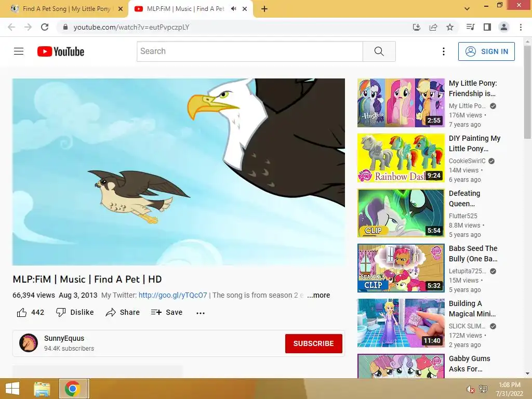Click the 'Defeating Queen...' video title

[x=464, y=198]
